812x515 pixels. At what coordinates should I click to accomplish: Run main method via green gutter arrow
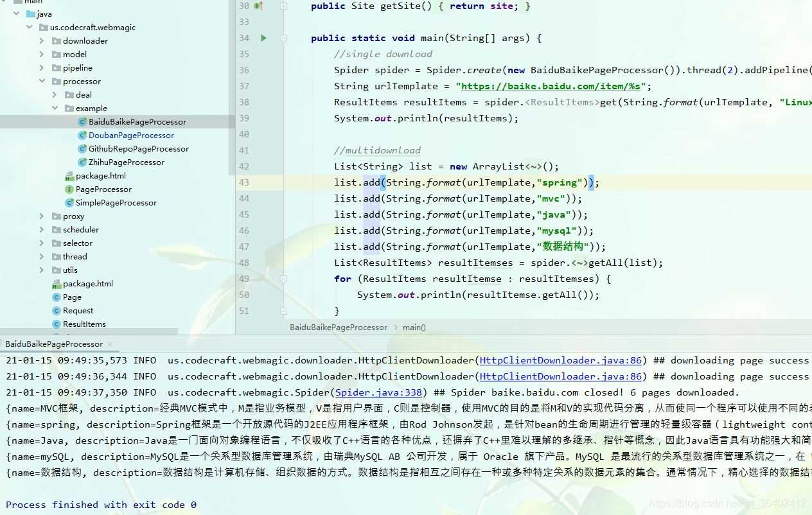coord(263,38)
